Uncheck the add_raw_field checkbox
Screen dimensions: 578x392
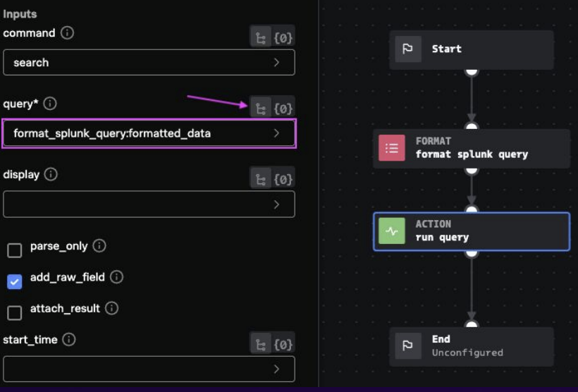pos(15,281)
